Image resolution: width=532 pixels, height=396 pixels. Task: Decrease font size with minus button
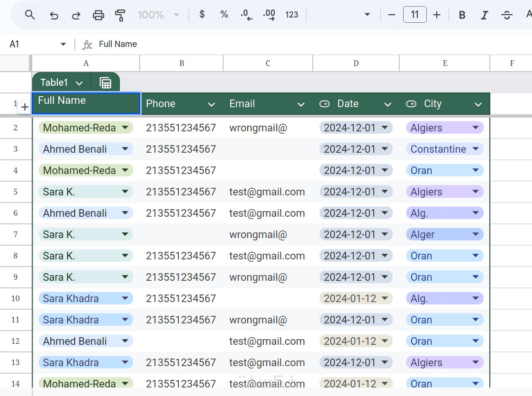pyautogui.click(x=392, y=15)
